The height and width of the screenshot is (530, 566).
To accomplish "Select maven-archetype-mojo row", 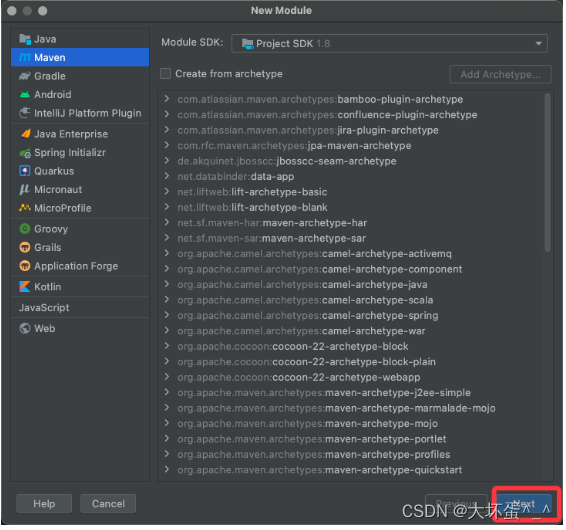I will tap(351, 423).
